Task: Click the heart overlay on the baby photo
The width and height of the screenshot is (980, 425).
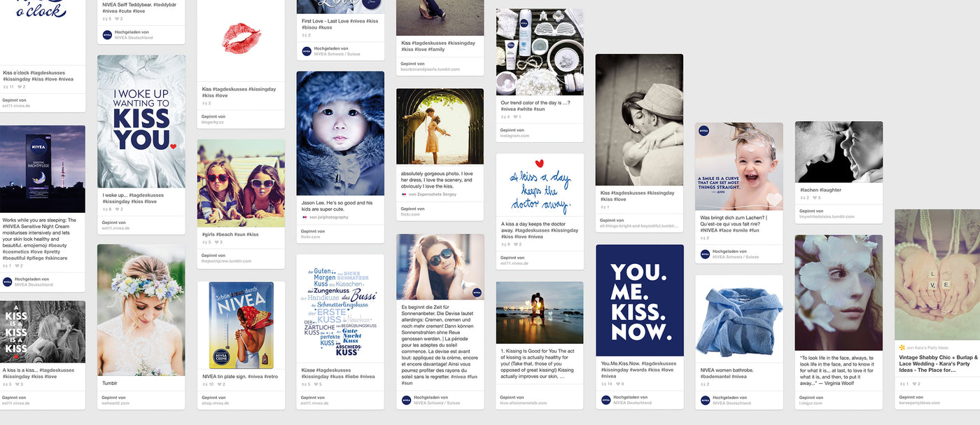Action: (773, 200)
